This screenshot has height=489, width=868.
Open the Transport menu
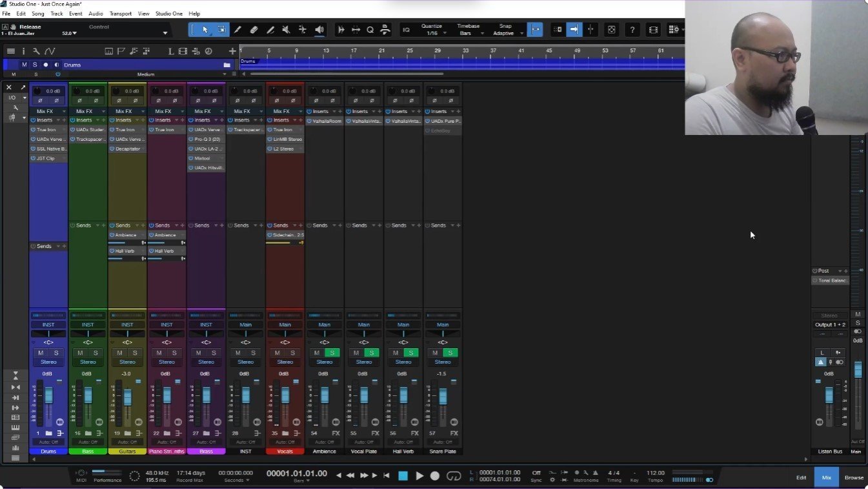pos(120,13)
